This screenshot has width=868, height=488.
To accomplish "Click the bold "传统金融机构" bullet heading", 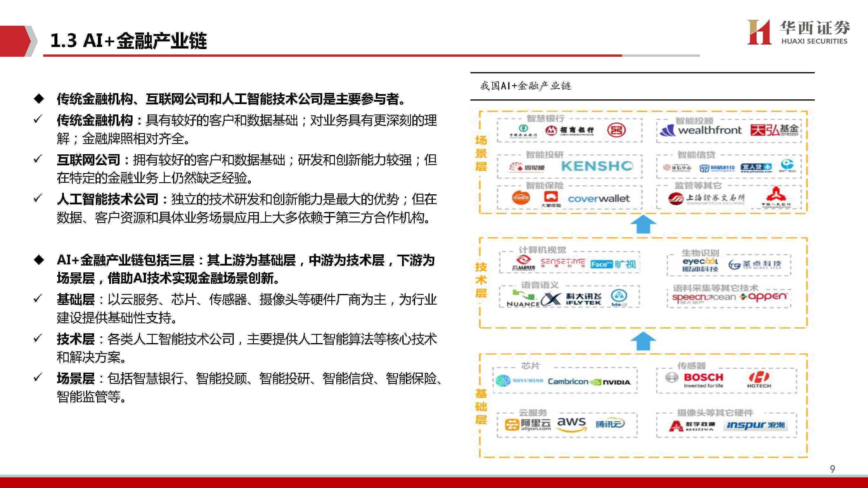I will [95, 120].
